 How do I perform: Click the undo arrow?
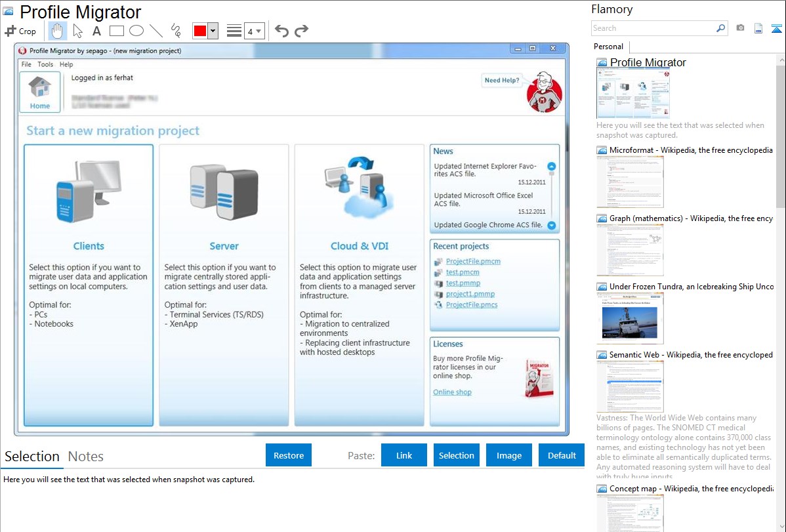pyautogui.click(x=281, y=31)
